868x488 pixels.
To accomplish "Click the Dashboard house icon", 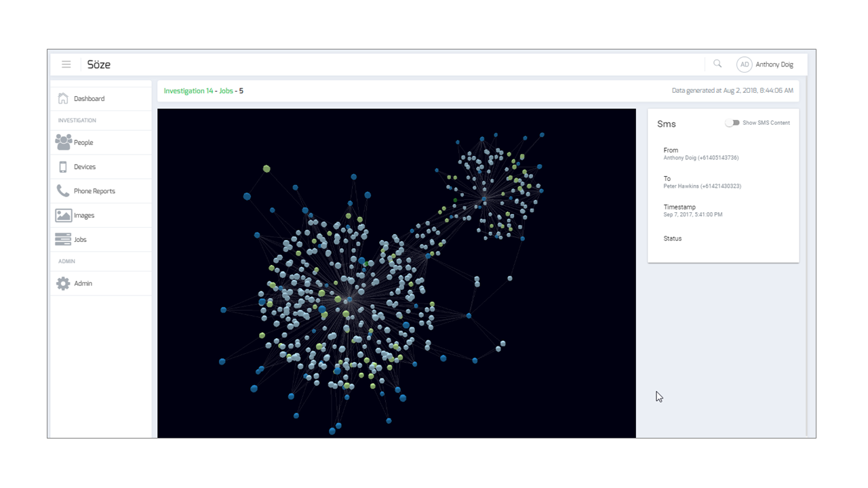I will click(x=63, y=98).
